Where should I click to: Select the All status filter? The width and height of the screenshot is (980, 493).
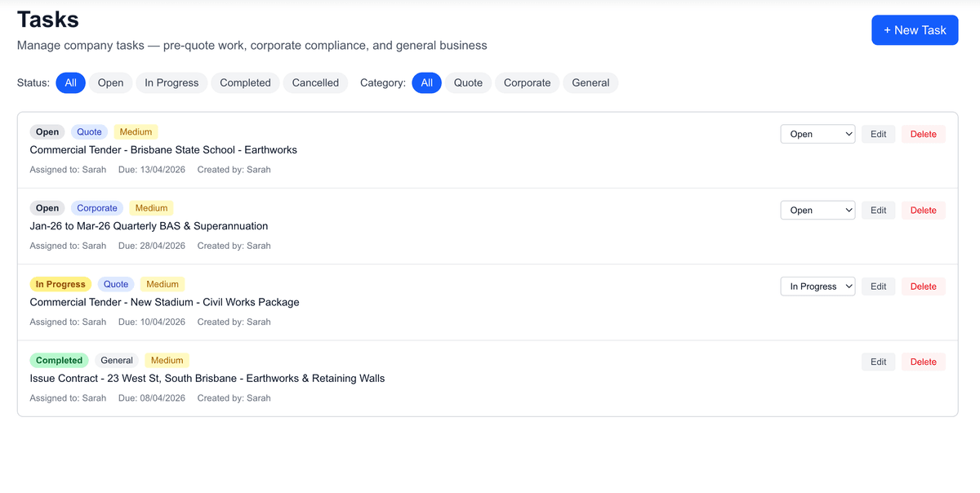pyautogui.click(x=70, y=82)
